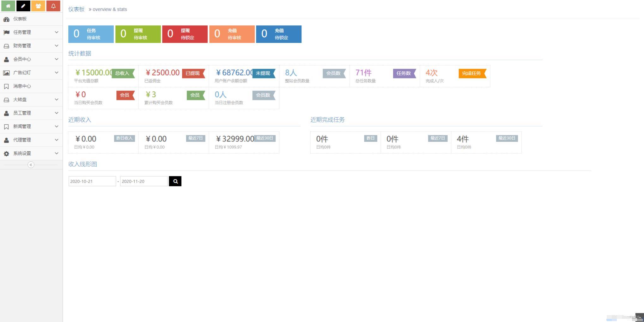Click the 4件 tasks completed value
Viewport: 644px width, 322px height.
click(x=463, y=139)
